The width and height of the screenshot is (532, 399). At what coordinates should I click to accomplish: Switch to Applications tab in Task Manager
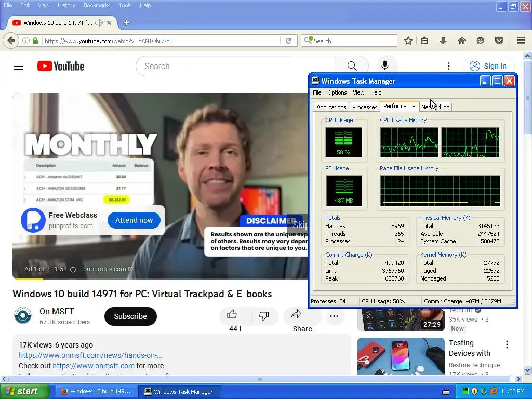(331, 107)
